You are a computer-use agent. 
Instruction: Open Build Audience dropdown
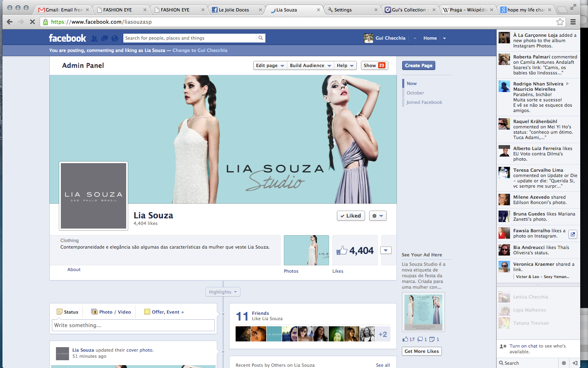point(310,65)
